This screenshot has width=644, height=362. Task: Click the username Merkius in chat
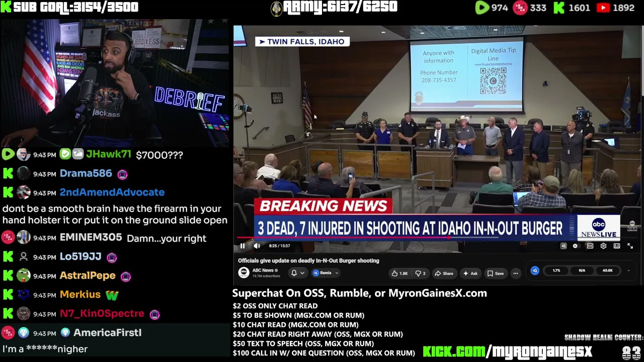tap(80, 295)
